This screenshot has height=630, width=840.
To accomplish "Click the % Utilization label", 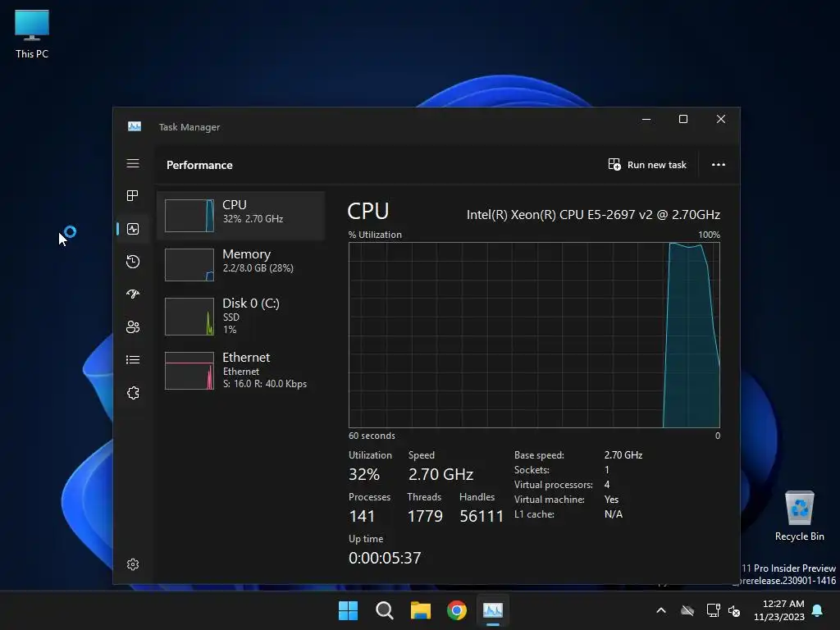I will pyautogui.click(x=375, y=235).
